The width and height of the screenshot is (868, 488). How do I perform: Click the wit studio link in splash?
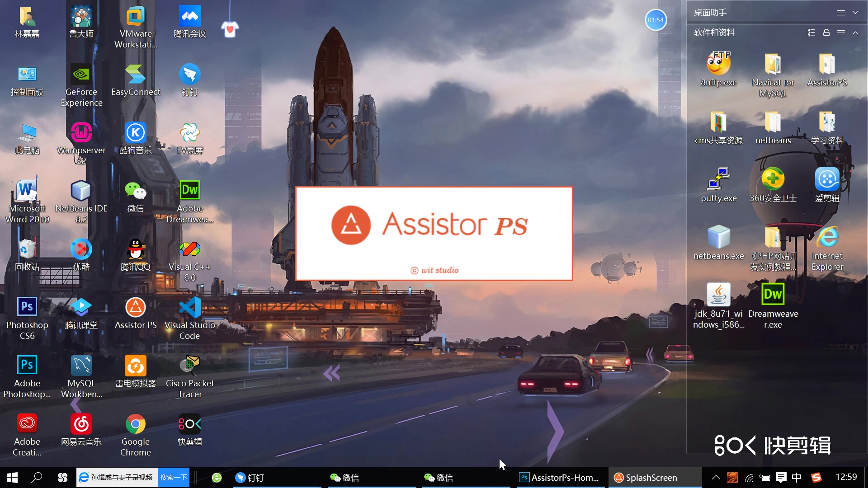434,270
